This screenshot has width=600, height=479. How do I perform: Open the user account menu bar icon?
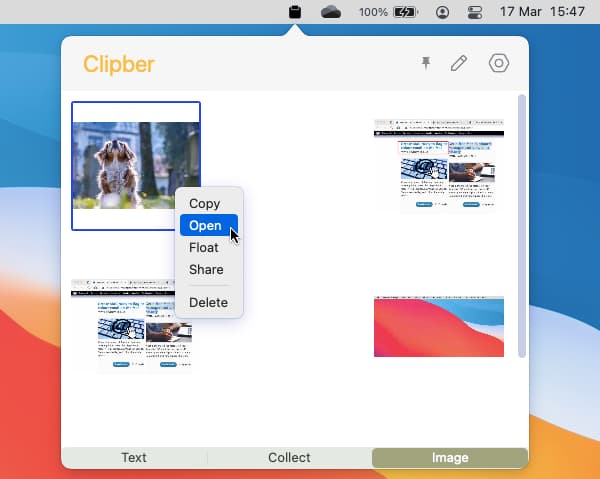click(x=442, y=12)
